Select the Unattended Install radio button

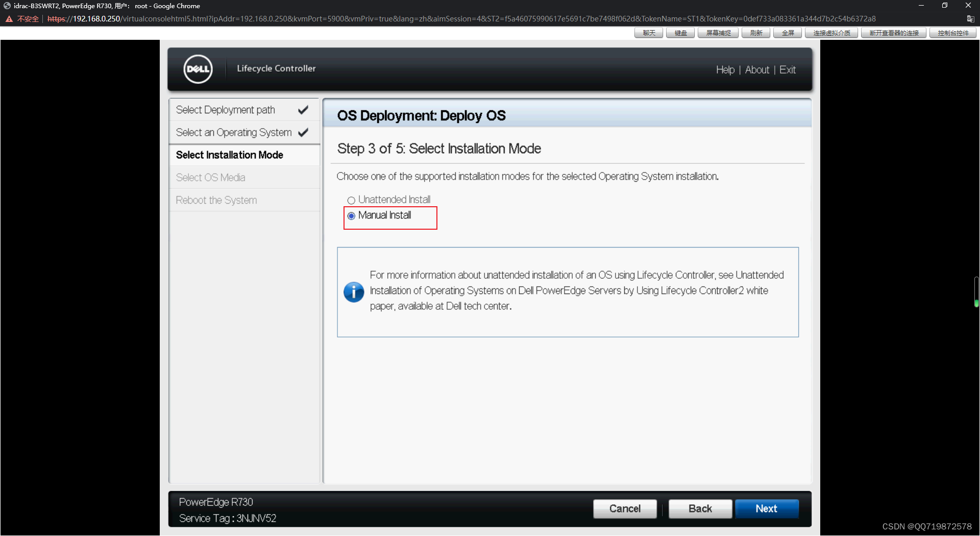(351, 200)
